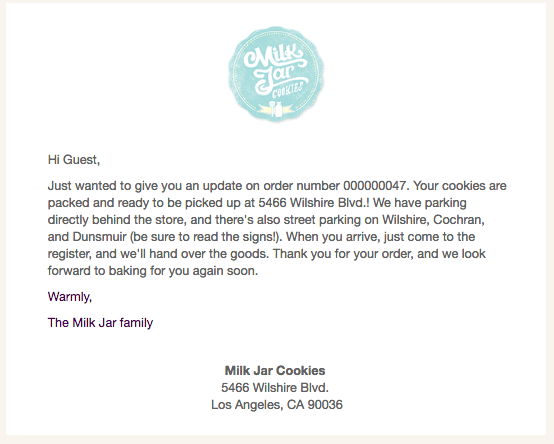554x444 pixels.
Task: Select order number 000000047
Action: 375,185
